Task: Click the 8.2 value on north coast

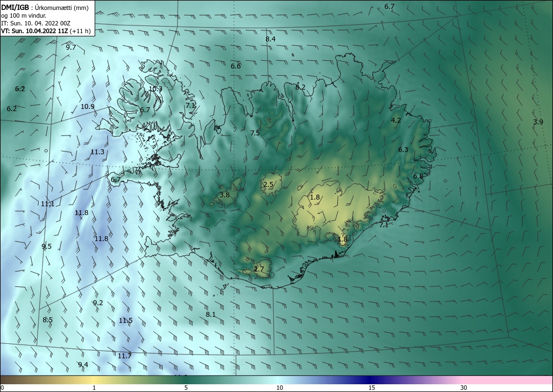Action: [x=300, y=87]
